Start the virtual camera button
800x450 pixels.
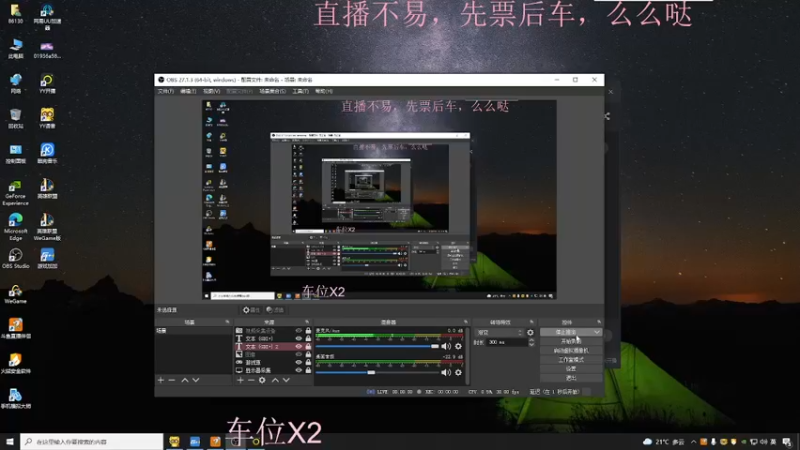click(571, 351)
